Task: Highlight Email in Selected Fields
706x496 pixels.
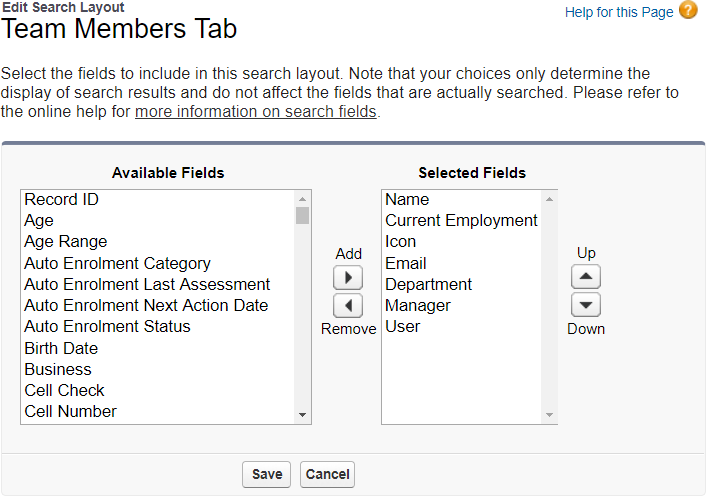Action: tap(406, 264)
